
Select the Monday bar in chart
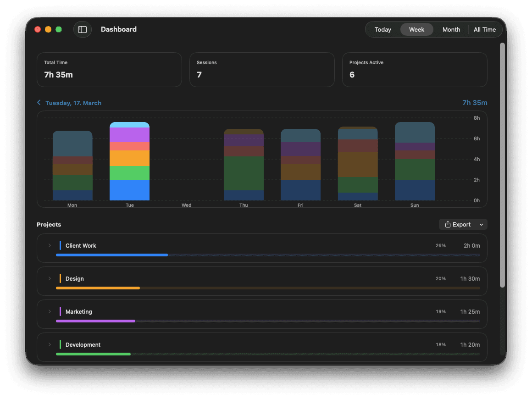pos(72,166)
